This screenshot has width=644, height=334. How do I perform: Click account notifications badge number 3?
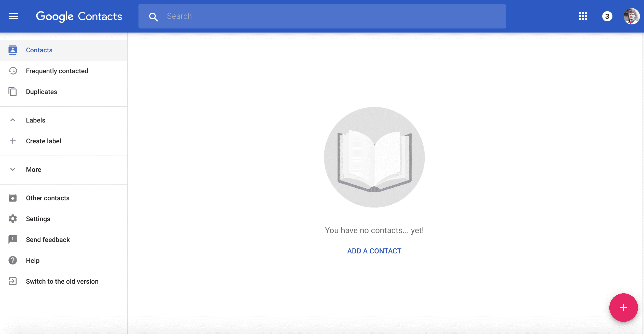[606, 17]
